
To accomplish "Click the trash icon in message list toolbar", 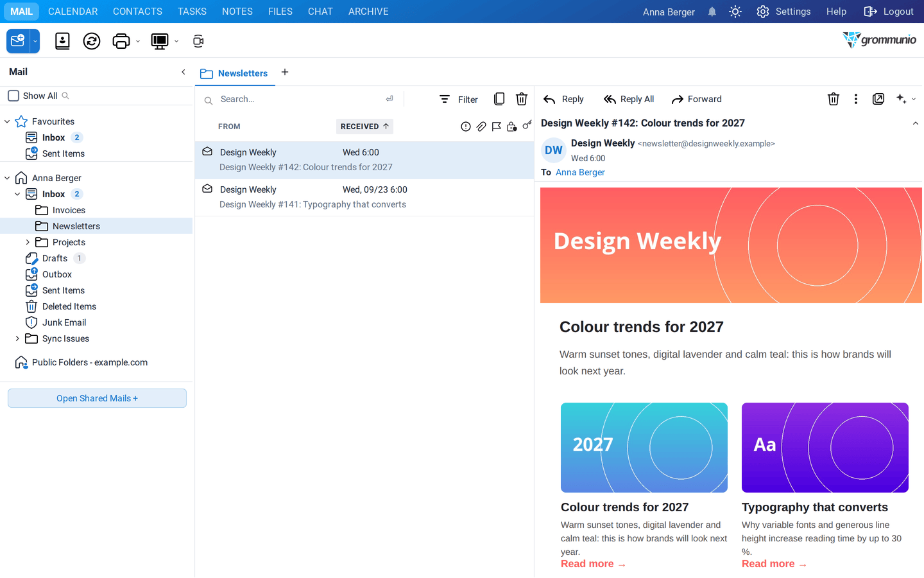I will 522,99.
